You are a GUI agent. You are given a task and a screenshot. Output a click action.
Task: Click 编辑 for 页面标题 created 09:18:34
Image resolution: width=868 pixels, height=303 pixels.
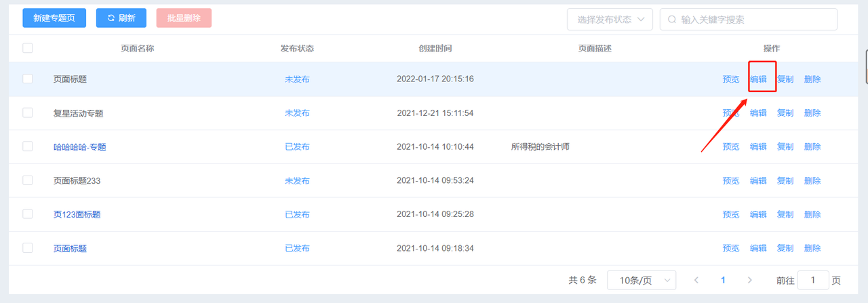[x=758, y=249]
